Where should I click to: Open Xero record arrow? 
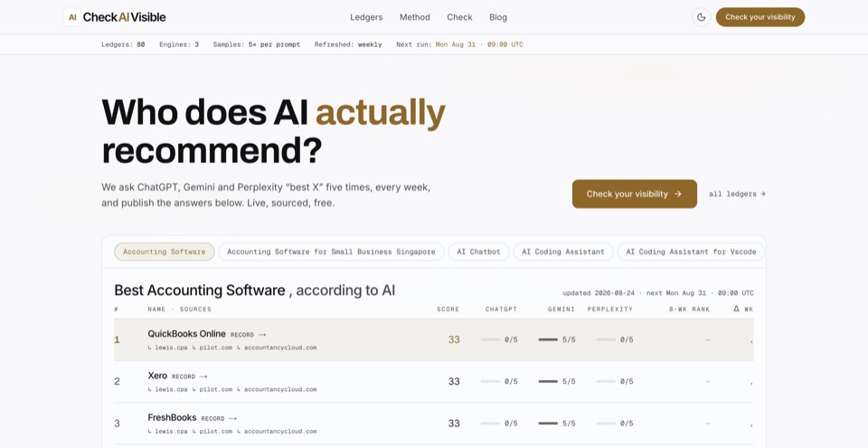pyautogui.click(x=190, y=377)
